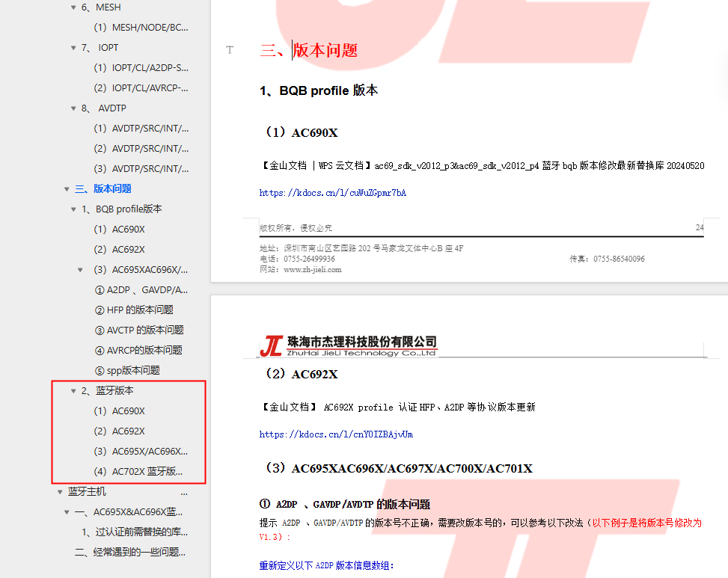Screen dimensions: 728x578
Task: Go to (2) IOPT/CL/AVRCP outline entry
Action: [x=141, y=87]
